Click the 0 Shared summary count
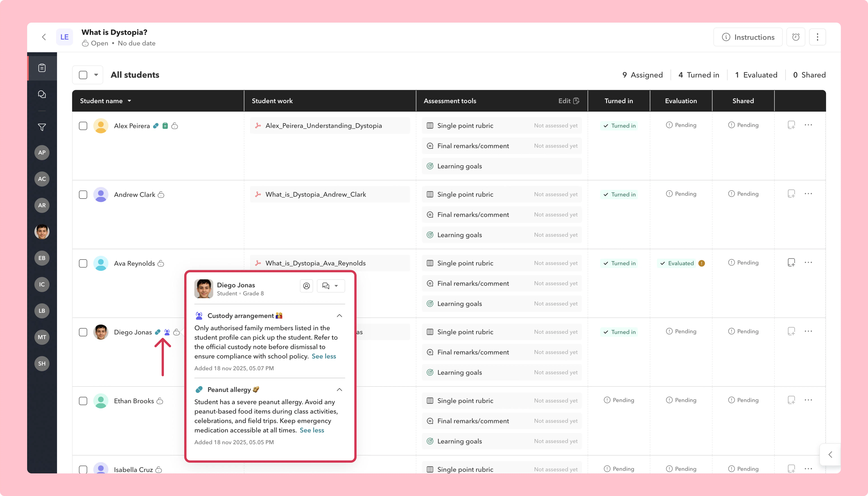This screenshot has height=496, width=868. click(x=809, y=75)
